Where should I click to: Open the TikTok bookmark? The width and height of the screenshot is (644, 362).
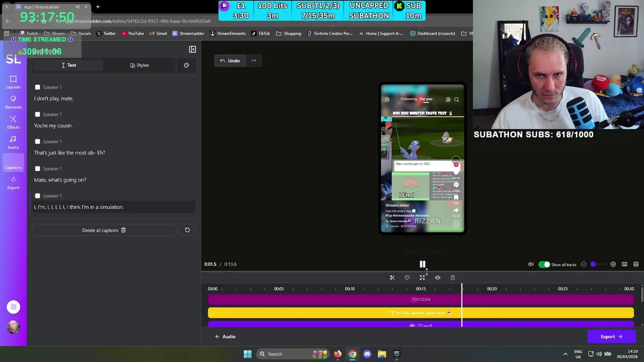click(x=260, y=34)
